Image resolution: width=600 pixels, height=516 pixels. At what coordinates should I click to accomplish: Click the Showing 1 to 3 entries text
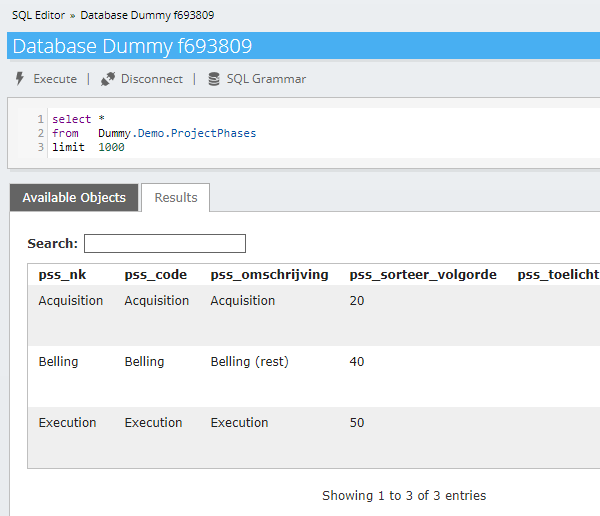pos(404,496)
